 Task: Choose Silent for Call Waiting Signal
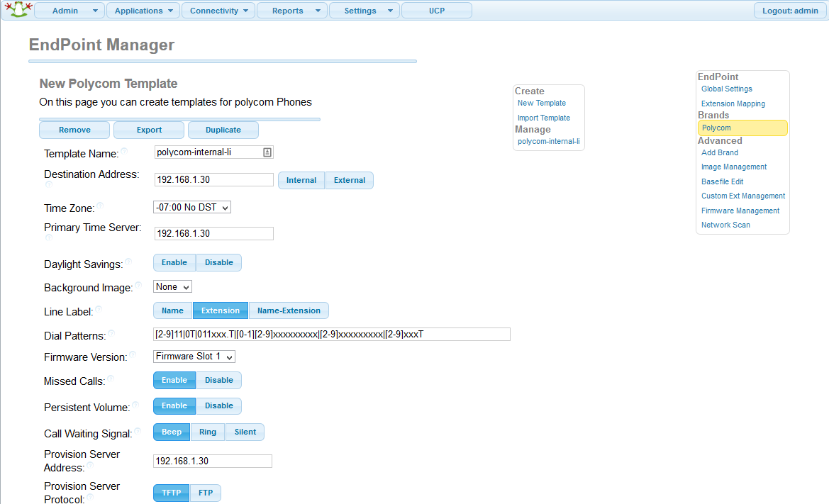pyautogui.click(x=245, y=432)
